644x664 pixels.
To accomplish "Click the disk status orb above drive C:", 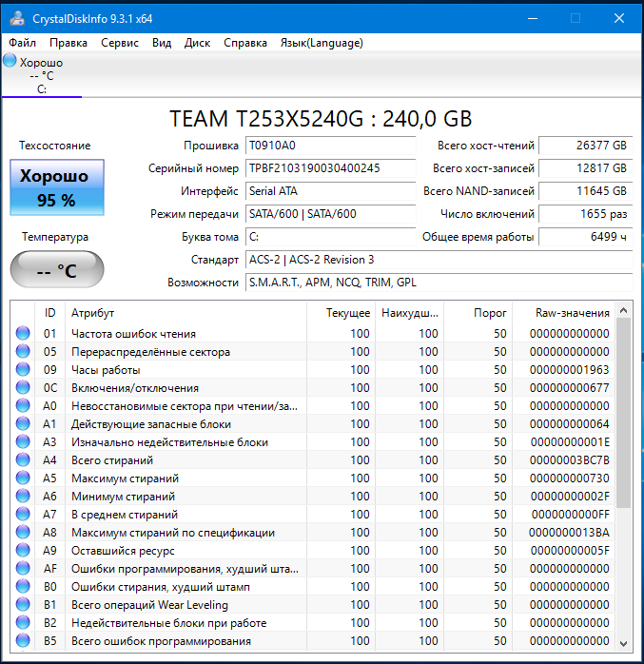I will tap(10, 61).
